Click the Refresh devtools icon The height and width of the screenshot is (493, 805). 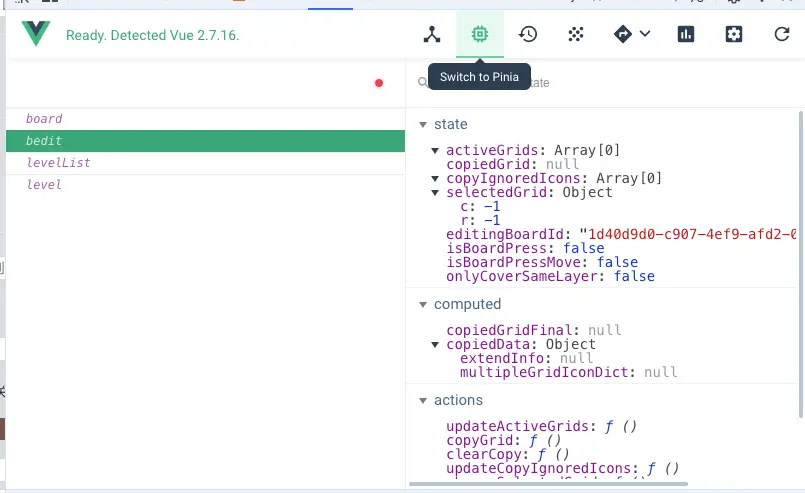point(782,34)
